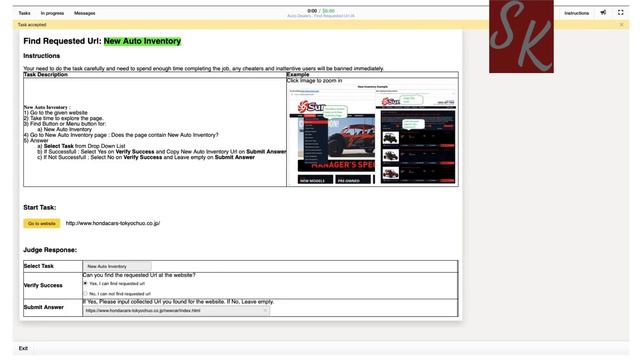Viewport: 640px width, 360px height.
Task: Click the Task Description column header
Action: pos(46,75)
